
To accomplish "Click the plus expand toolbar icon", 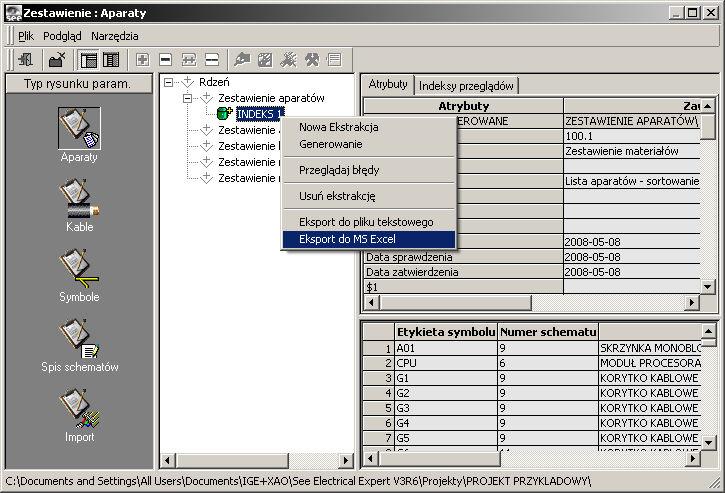I will pos(142,60).
